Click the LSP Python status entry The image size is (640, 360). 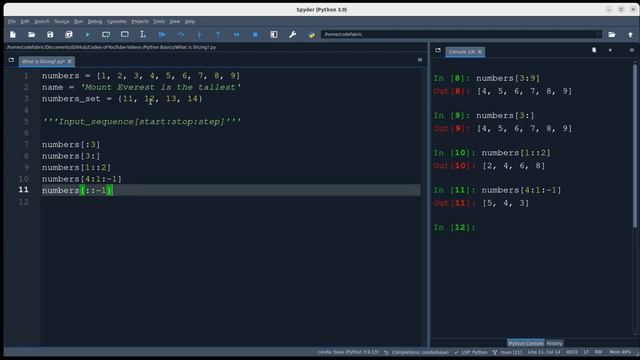point(471,352)
